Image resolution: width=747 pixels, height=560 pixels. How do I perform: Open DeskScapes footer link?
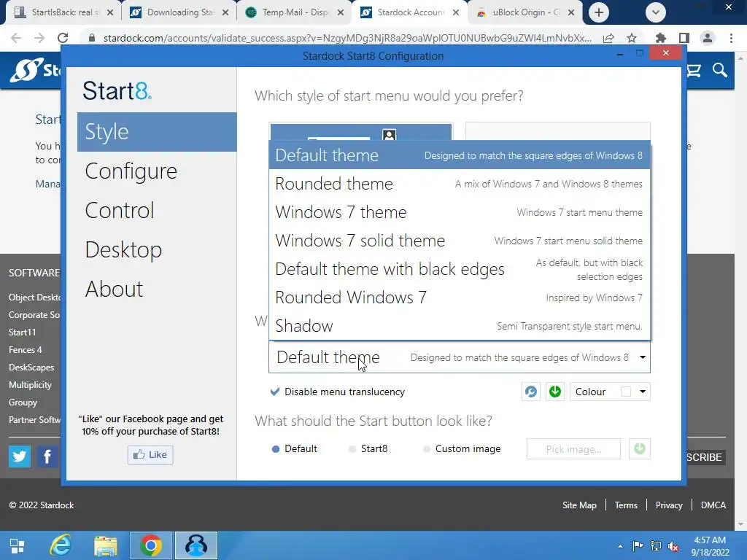pyautogui.click(x=31, y=367)
